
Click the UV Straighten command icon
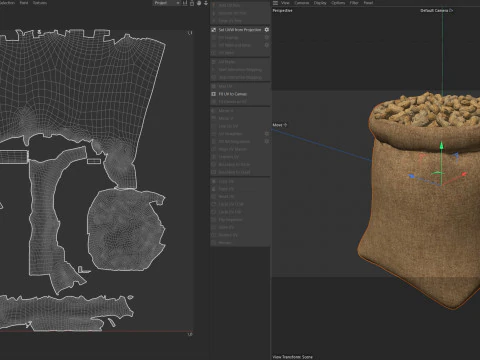coord(214,134)
